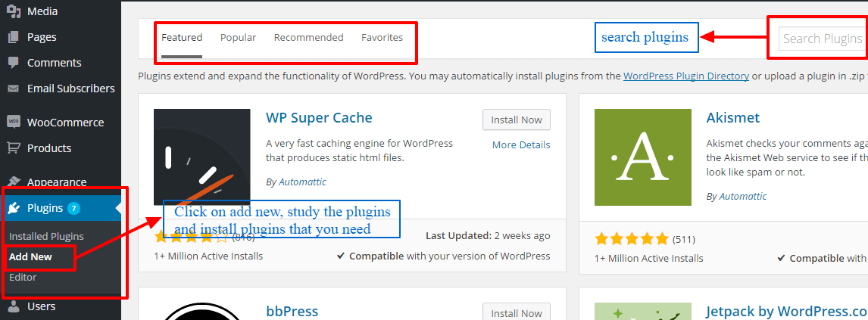
Task: Install the WP Super Cache plugin
Action: point(516,120)
